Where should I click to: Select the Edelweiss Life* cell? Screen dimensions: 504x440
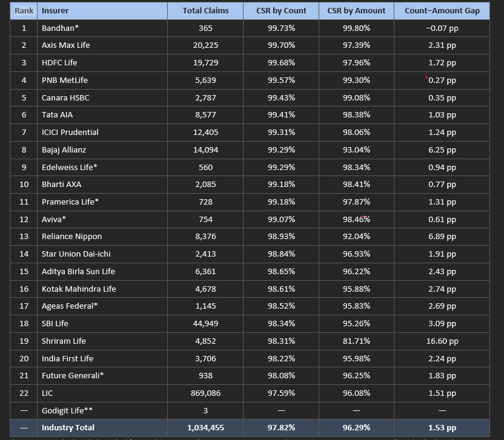point(102,167)
